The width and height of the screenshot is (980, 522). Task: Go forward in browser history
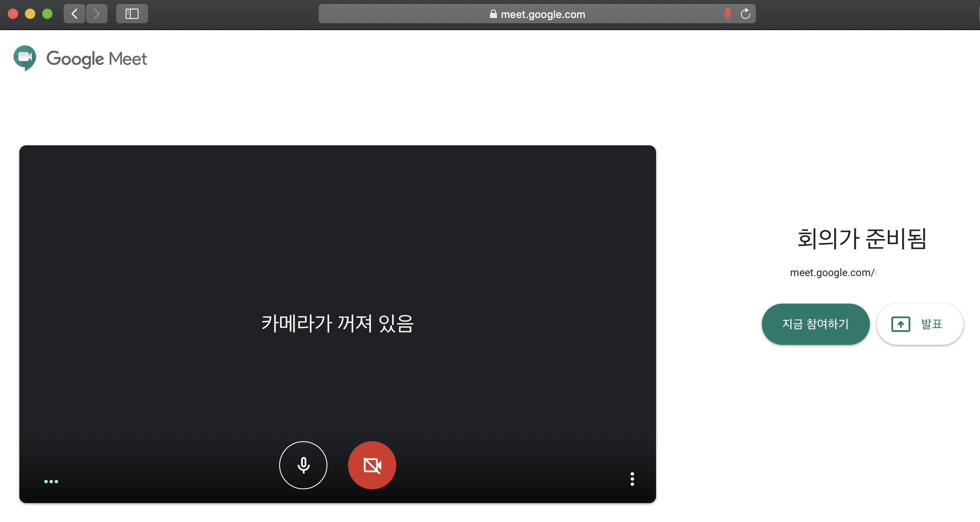pyautogui.click(x=97, y=14)
